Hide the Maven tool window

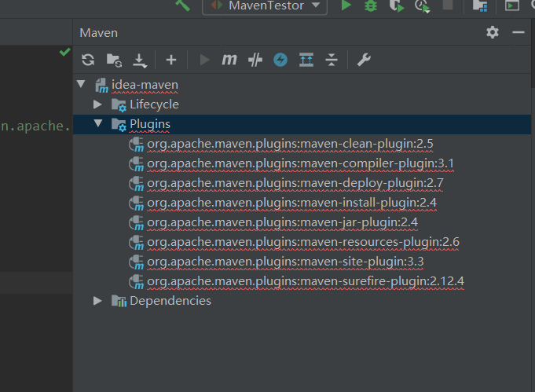pos(519,32)
